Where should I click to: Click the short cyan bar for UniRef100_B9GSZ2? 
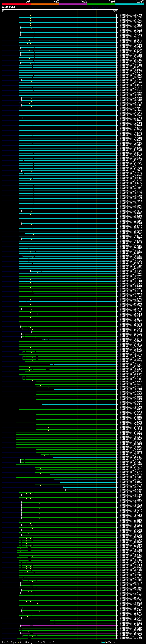(83, 364)
